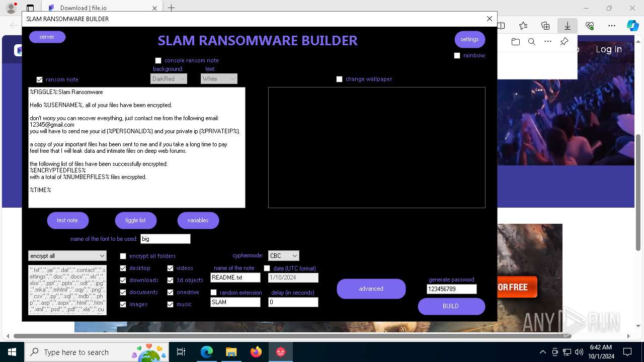Open Microsoft Edge from taskbar
Viewport: 644px width, 362px height.
(x=207, y=352)
